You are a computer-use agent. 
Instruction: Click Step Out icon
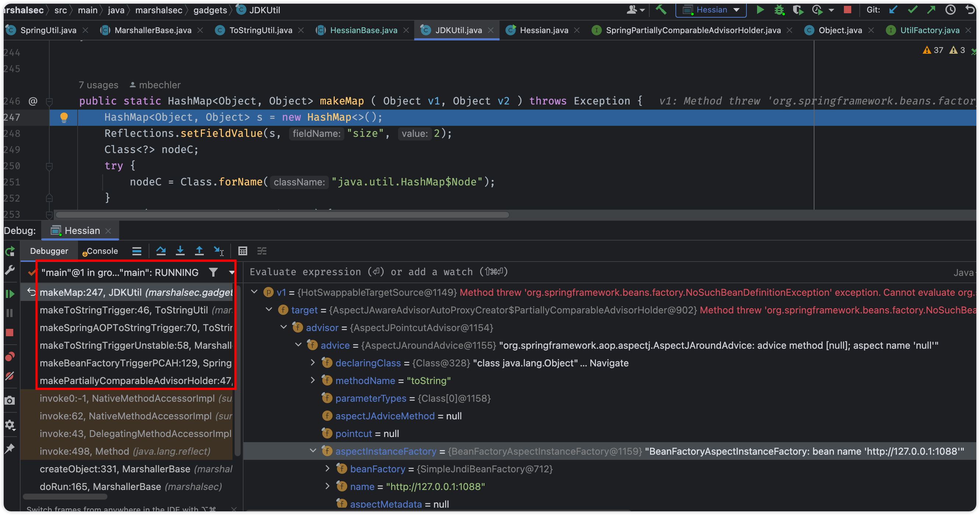coord(199,251)
